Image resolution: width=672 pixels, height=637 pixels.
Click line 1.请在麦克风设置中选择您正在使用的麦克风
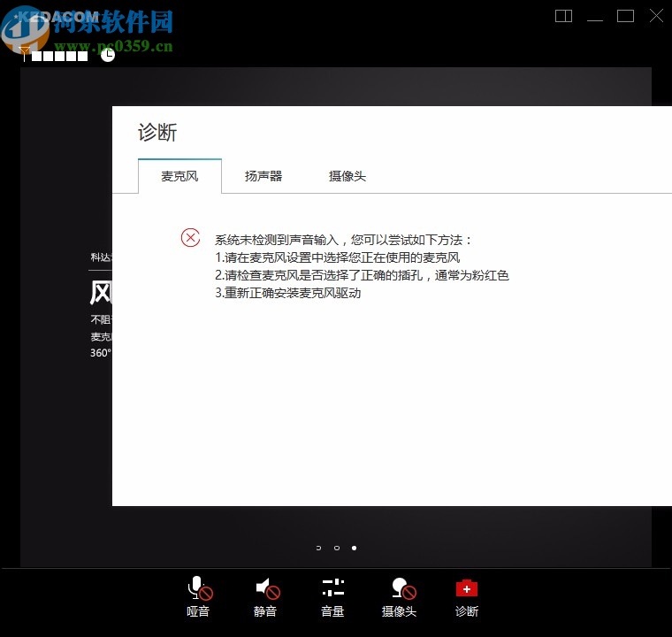tap(337, 257)
